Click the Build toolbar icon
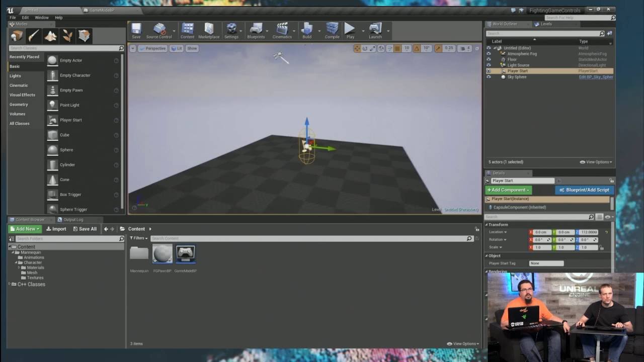Screen dimensions: 644x362 (x=307, y=31)
